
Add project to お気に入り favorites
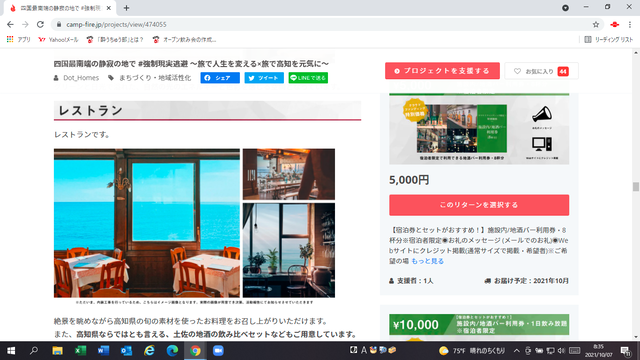click(541, 71)
